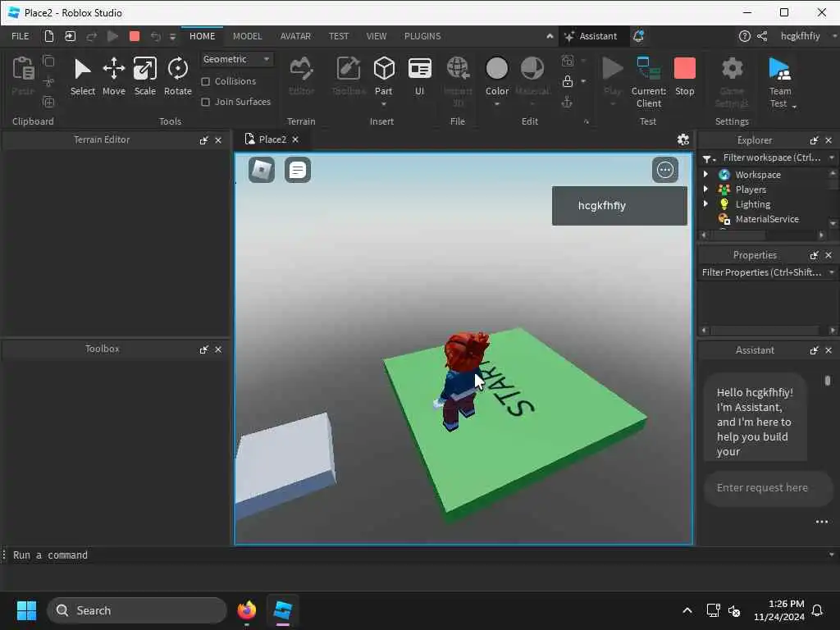
Task: Click the taskbar Search box
Action: point(137,610)
